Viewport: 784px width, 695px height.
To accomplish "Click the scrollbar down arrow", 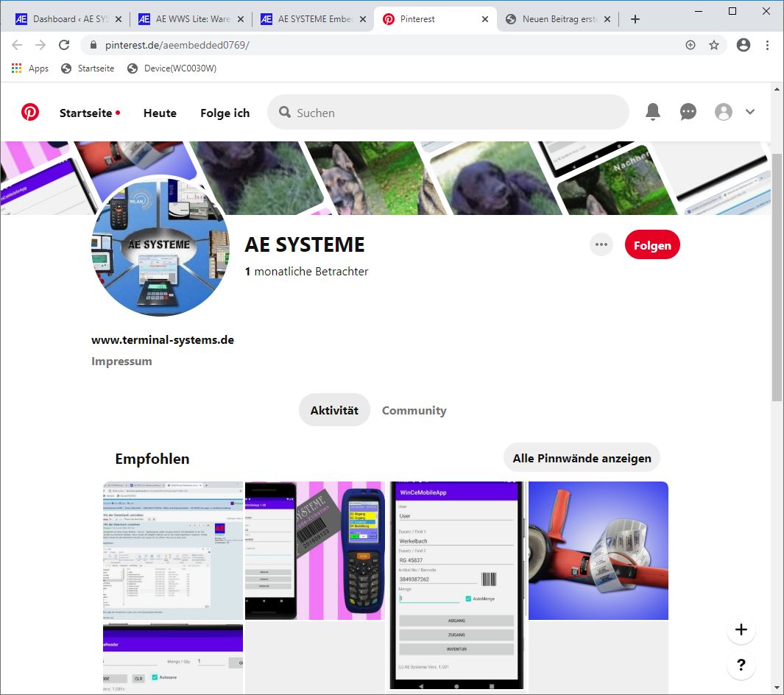I will (777, 688).
